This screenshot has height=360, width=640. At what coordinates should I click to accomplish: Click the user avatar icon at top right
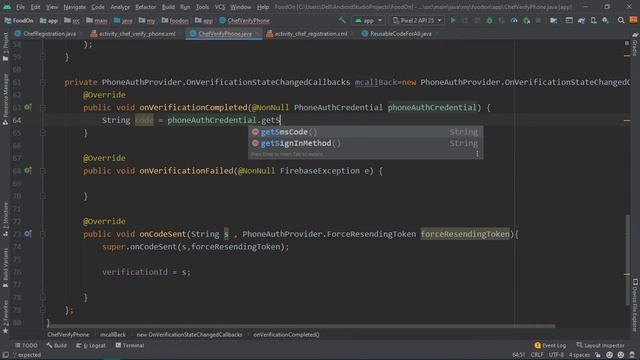coord(633,20)
